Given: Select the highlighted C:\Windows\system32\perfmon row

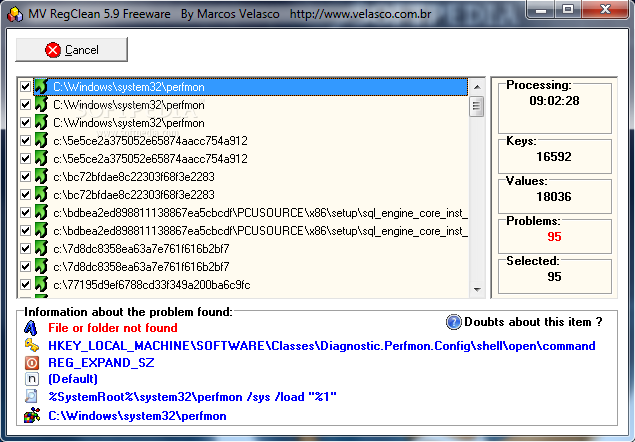Looking at the screenshot, I should pyautogui.click(x=251, y=87).
